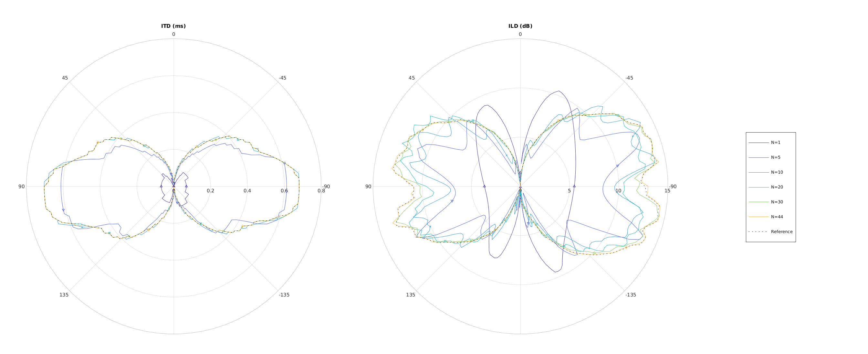This screenshot has height=354, width=868.
Task: Click the 5 radial tick in ILD plot
Action: tap(569, 191)
